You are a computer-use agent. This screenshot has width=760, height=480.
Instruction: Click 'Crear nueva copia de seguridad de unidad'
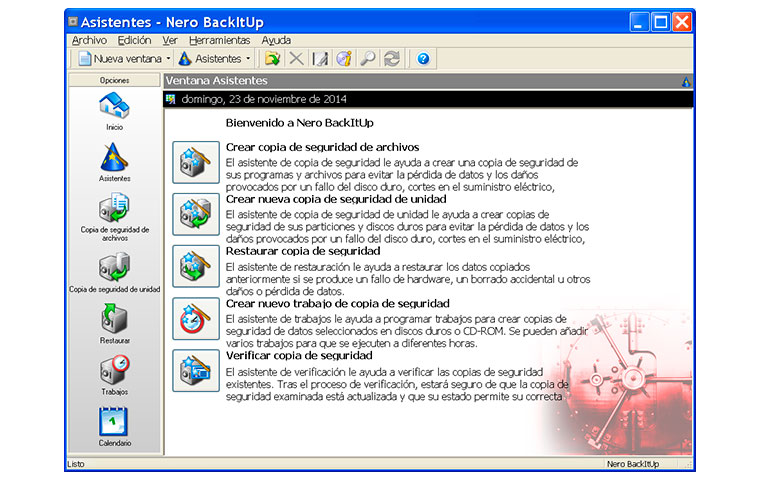click(336, 199)
